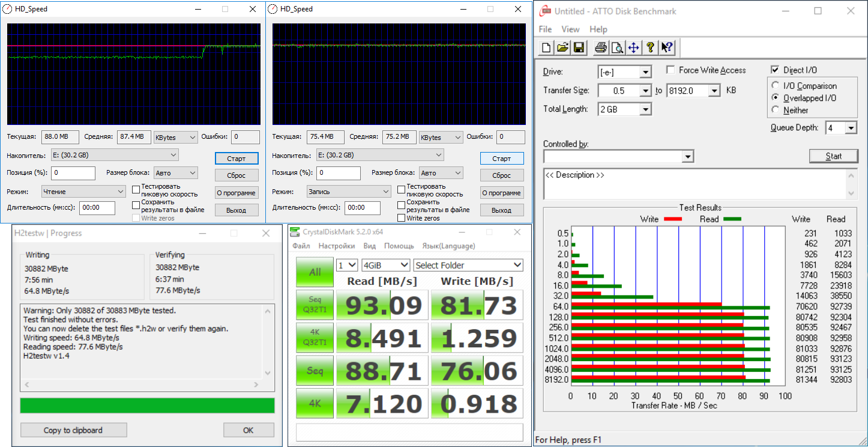Click the context help cursor-question icon
This screenshot has width=868, height=447.
[x=666, y=47]
